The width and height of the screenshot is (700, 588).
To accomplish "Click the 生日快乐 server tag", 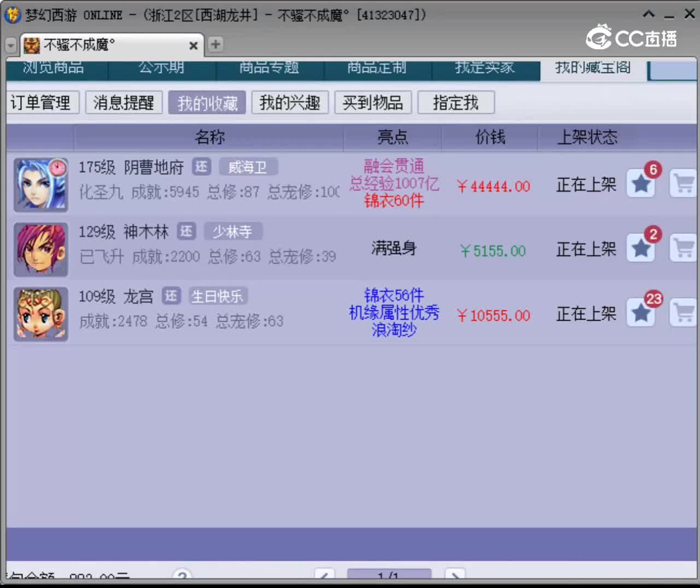I will [x=218, y=296].
